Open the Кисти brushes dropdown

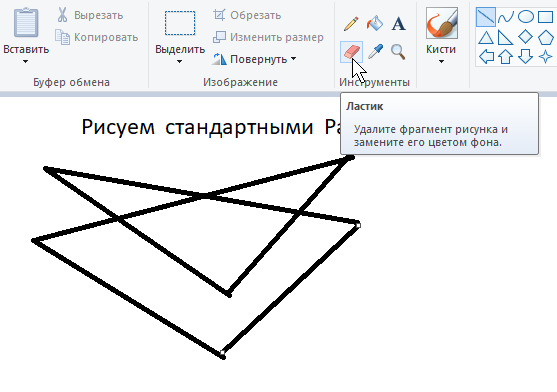coord(441,61)
